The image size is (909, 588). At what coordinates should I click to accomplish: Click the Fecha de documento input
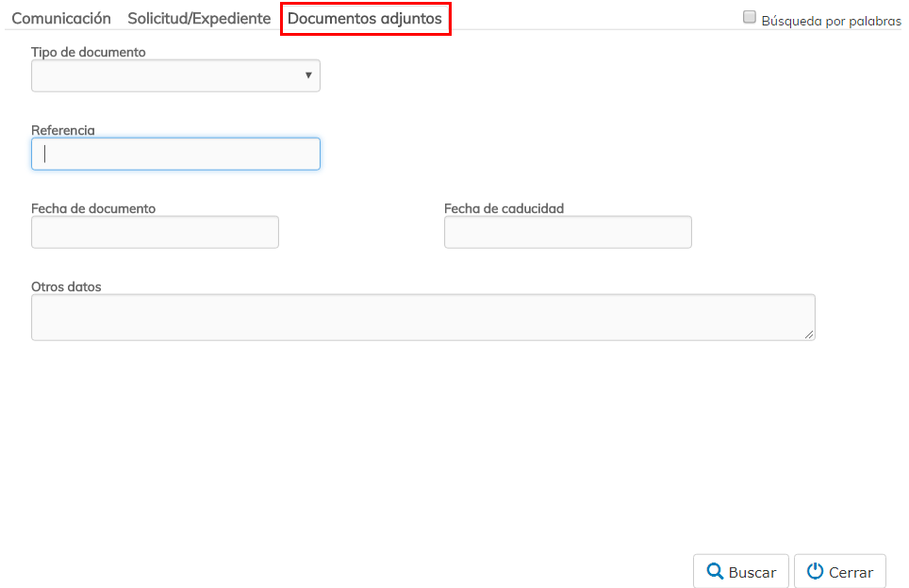pos(155,232)
